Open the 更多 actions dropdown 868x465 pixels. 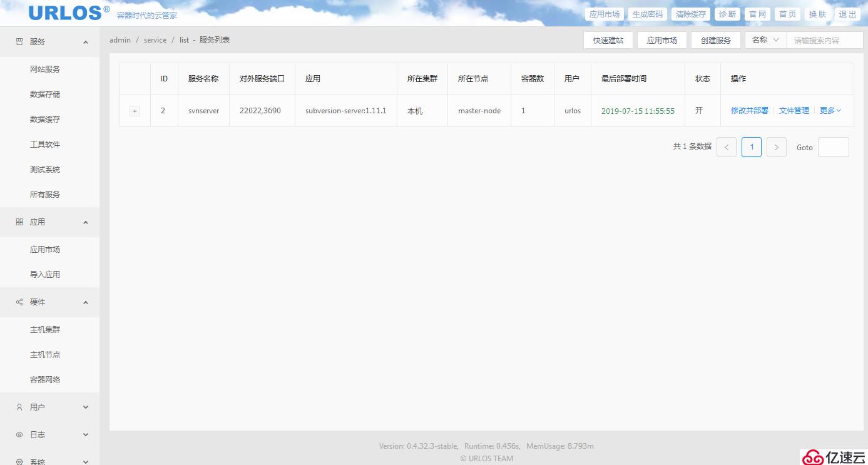tap(830, 111)
